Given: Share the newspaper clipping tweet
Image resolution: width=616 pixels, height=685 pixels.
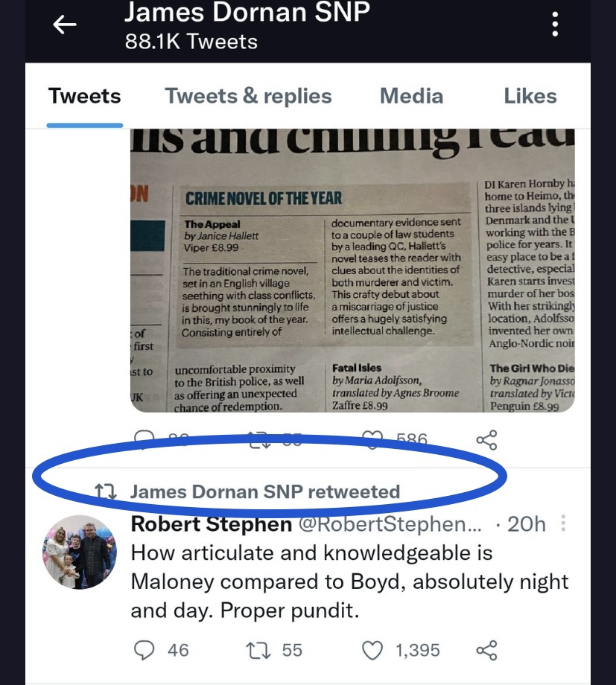Looking at the screenshot, I should (486, 440).
